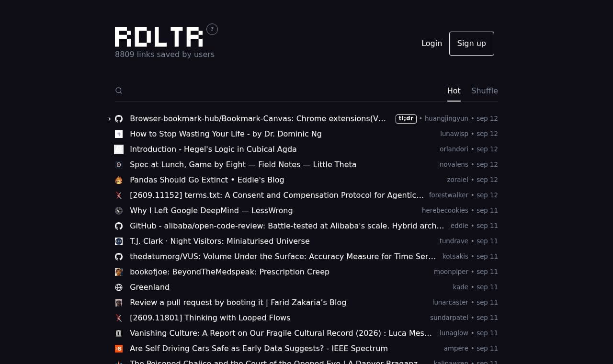Image resolution: width=613 pixels, height=364 pixels.
Task: Click favicon beside Pandas Should Go Extinct
Action: pyautogui.click(x=119, y=180)
